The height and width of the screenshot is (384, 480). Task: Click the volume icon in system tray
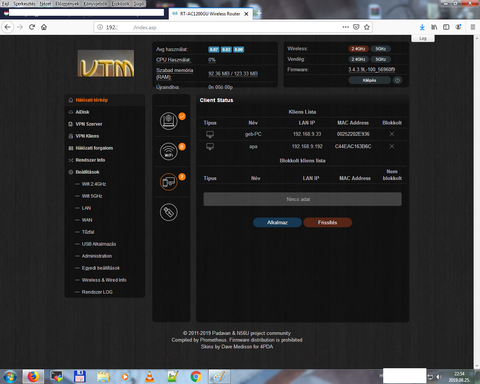(x=439, y=377)
